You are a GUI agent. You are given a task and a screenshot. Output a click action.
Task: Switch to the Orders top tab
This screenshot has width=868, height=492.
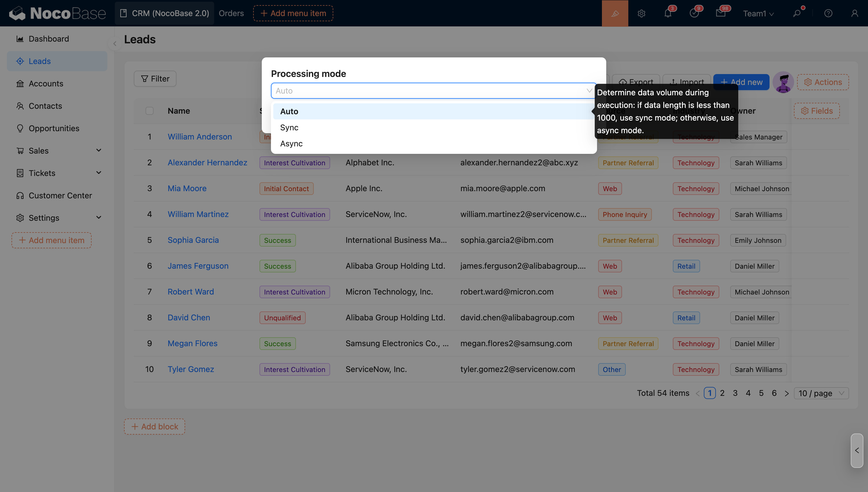[231, 13]
